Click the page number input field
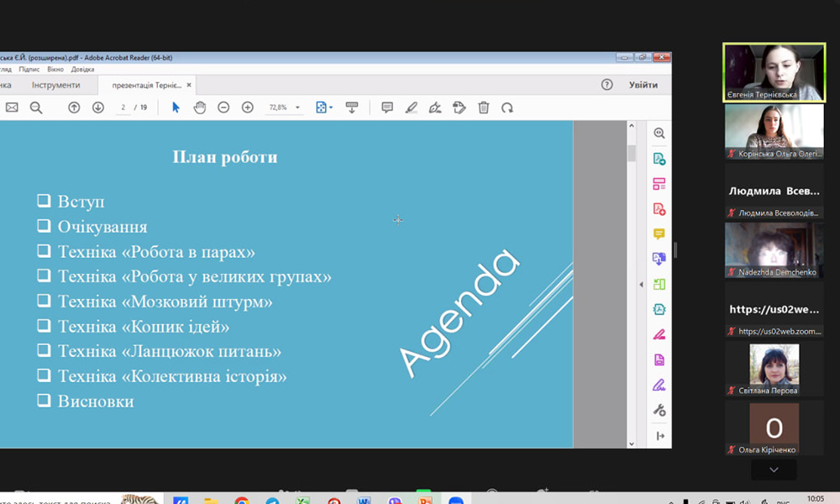840x504 pixels. point(123,108)
